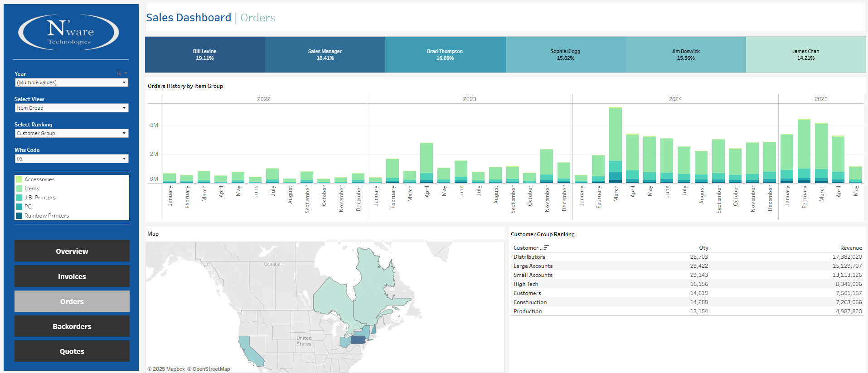Click the N'ware Technologies logo
The image size is (868, 373).
coord(68,32)
